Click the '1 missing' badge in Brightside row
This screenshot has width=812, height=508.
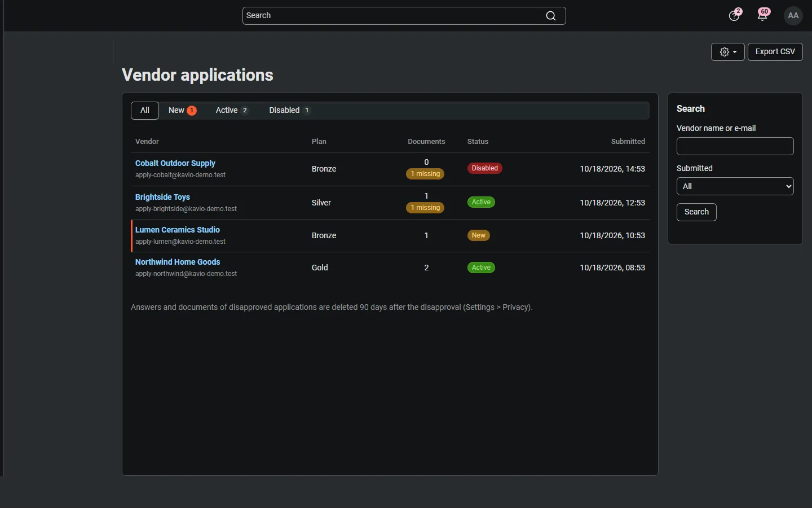pos(425,208)
